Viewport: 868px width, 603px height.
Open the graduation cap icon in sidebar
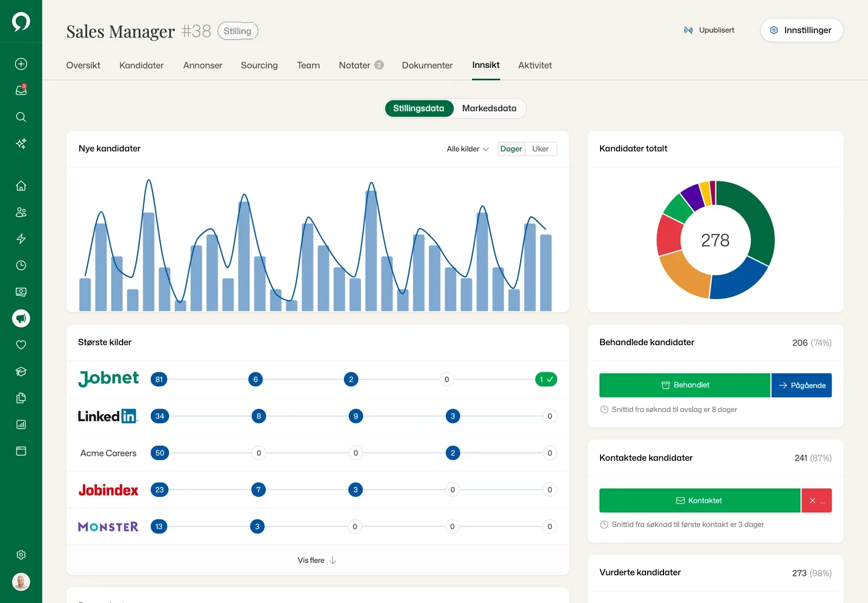tap(21, 371)
